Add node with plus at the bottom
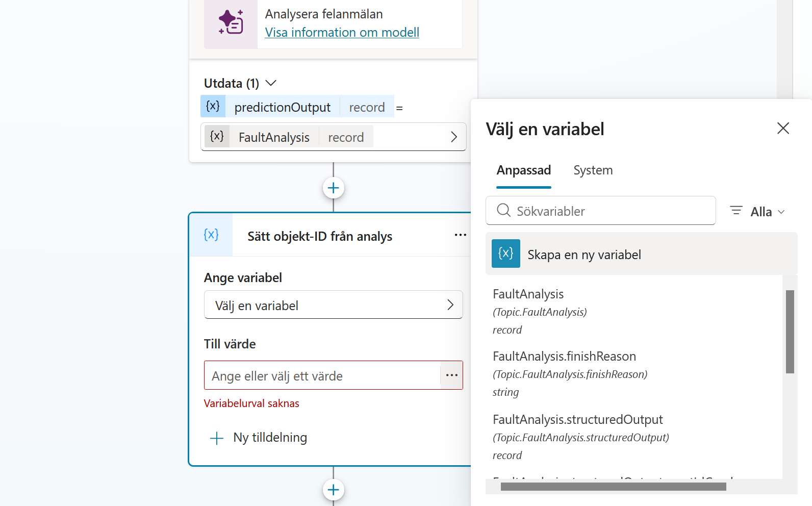 click(334, 490)
